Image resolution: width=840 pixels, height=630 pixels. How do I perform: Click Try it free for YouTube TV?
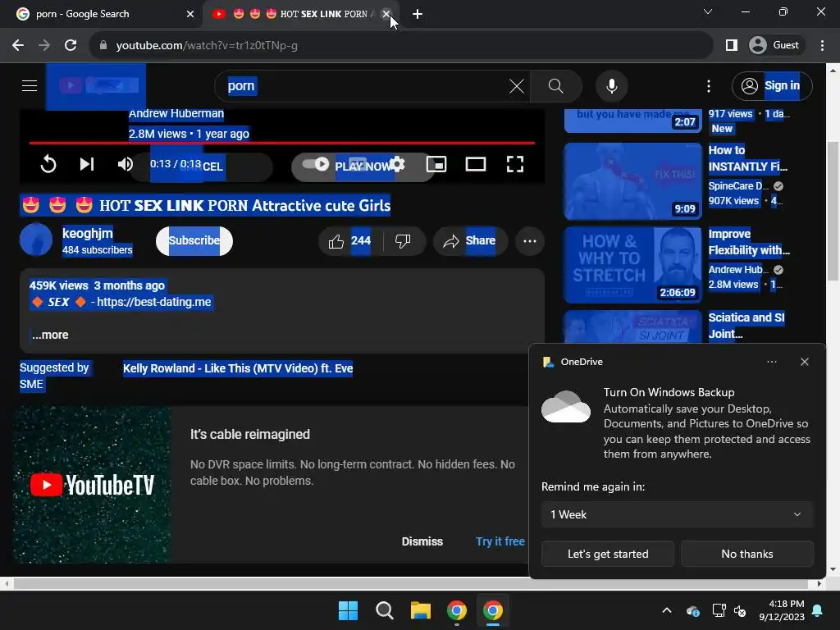coord(500,541)
